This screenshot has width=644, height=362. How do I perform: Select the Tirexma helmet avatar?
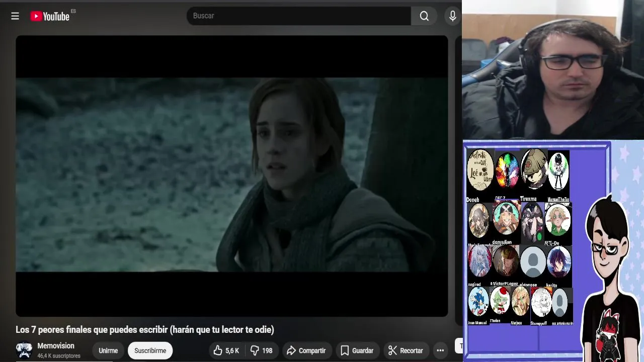534,170
